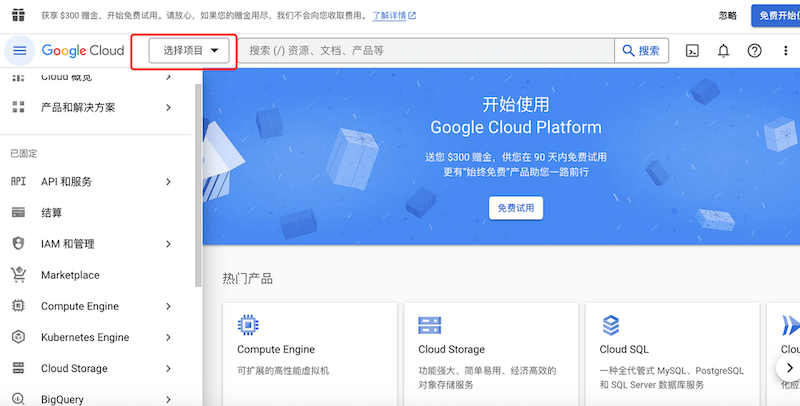Open the Cloud SQL product card
The width and height of the screenshot is (800, 406).
pyautogui.click(x=670, y=350)
